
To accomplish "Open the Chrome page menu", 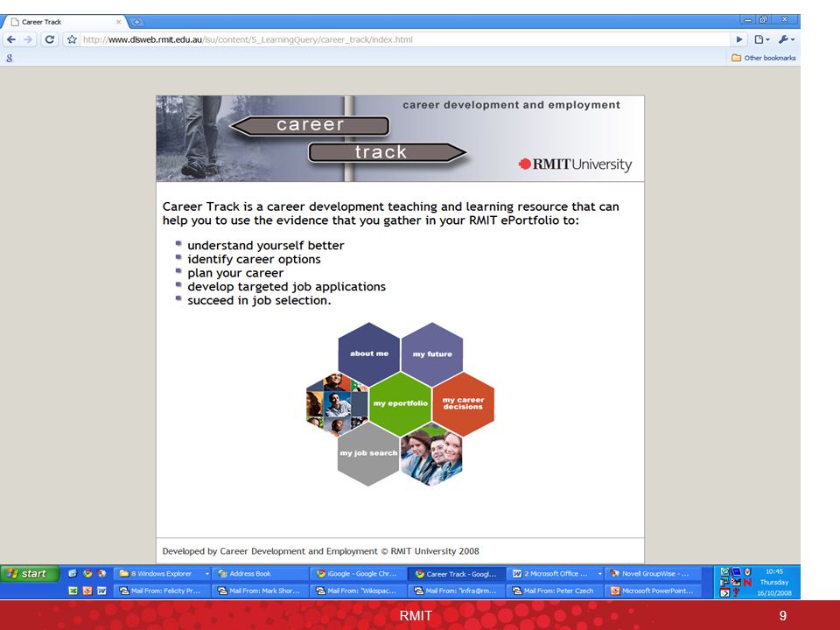I will click(x=762, y=39).
